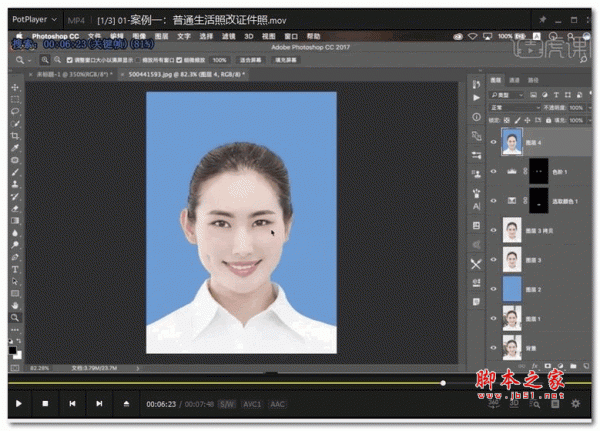Click Zoom In mode in options bar
This screenshot has height=431, width=600.
[x=45, y=60]
